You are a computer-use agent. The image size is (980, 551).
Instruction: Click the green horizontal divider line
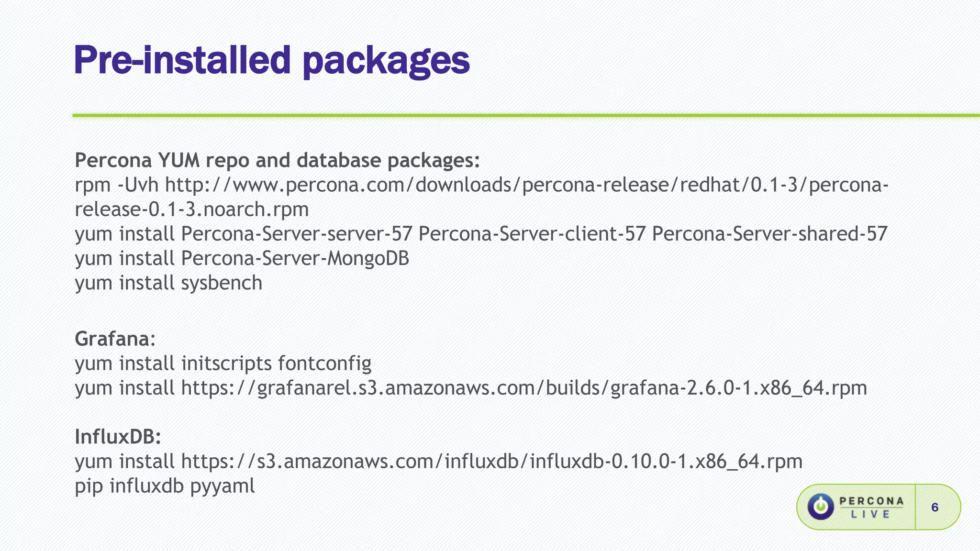point(526,115)
